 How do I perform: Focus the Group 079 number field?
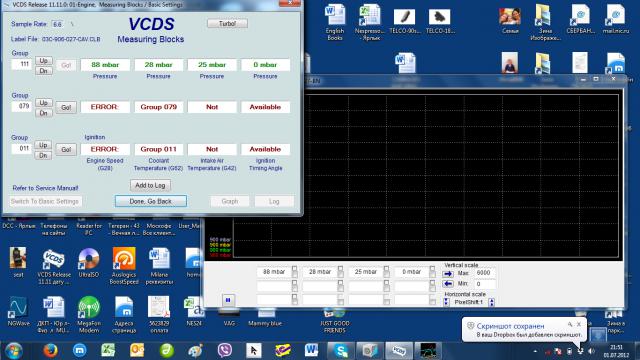(x=22, y=106)
